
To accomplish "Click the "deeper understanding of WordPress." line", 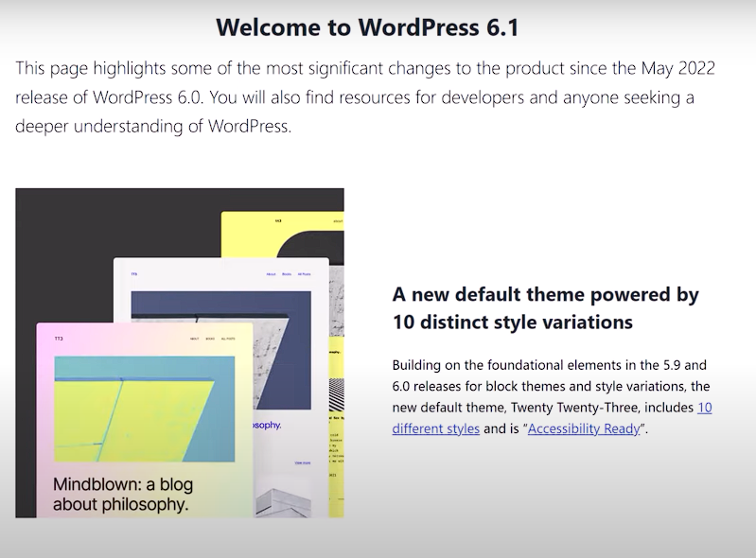I will tap(153, 126).
